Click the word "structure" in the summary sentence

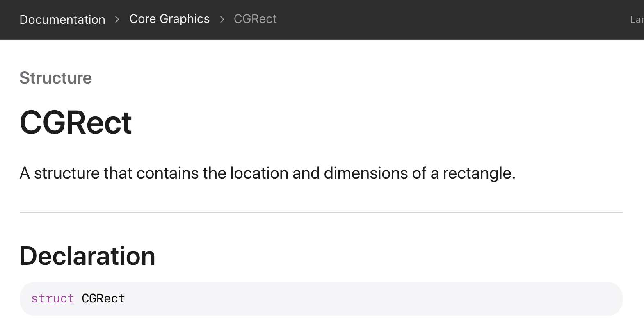[66, 173]
